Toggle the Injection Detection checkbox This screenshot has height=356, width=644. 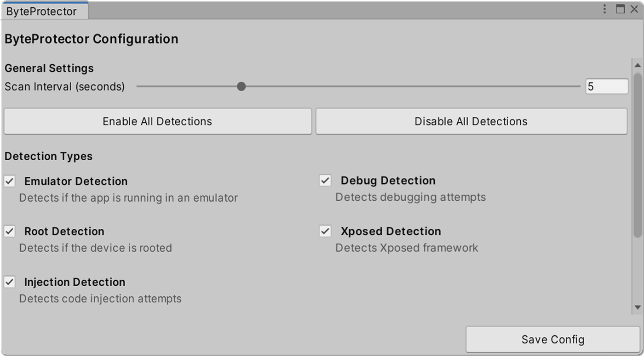click(x=9, y=282)
